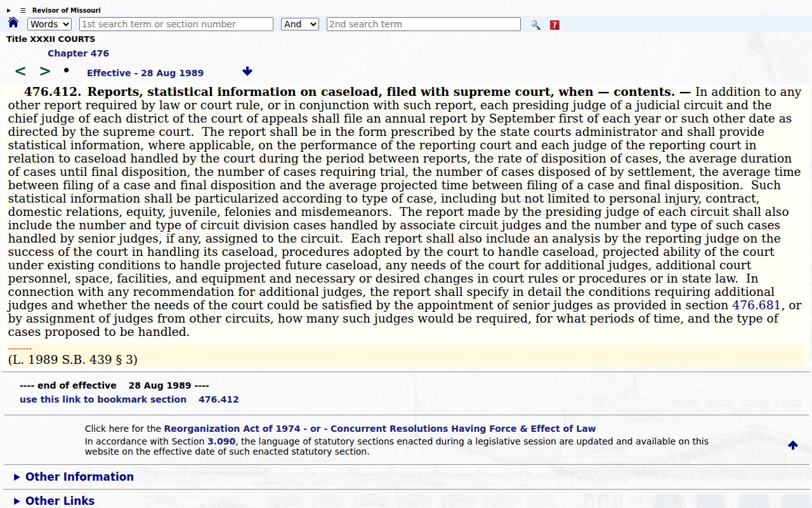Click the (L. 1989 S.B. 439 § 3) citation
The height and width of the screenshot is (508, 812).
pos(73,359)
